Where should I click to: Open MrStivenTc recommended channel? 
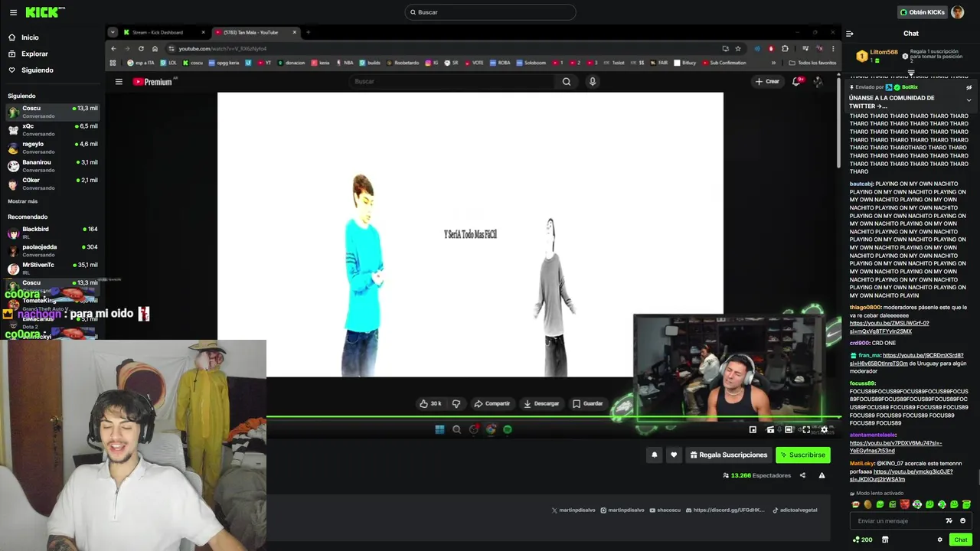click(52, 268)
